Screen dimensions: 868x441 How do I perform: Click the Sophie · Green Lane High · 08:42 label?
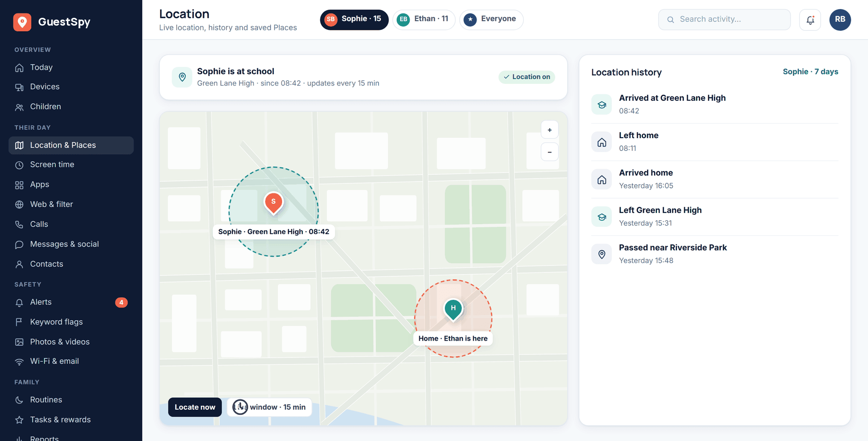(x=274, y=232)
